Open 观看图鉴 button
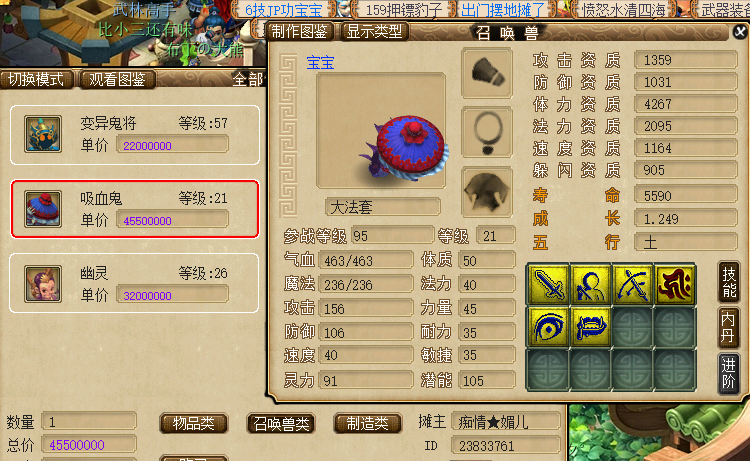 117,79
